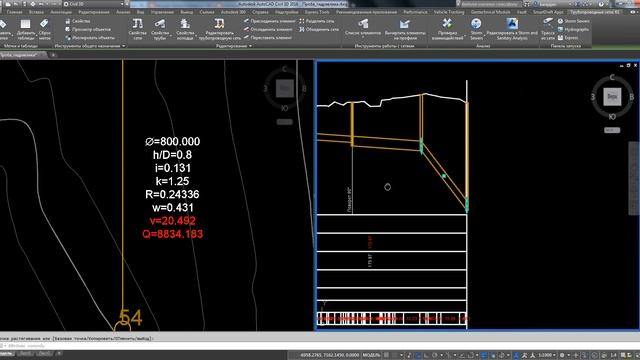Click the Alignment from Network tool

coord(548,29)
